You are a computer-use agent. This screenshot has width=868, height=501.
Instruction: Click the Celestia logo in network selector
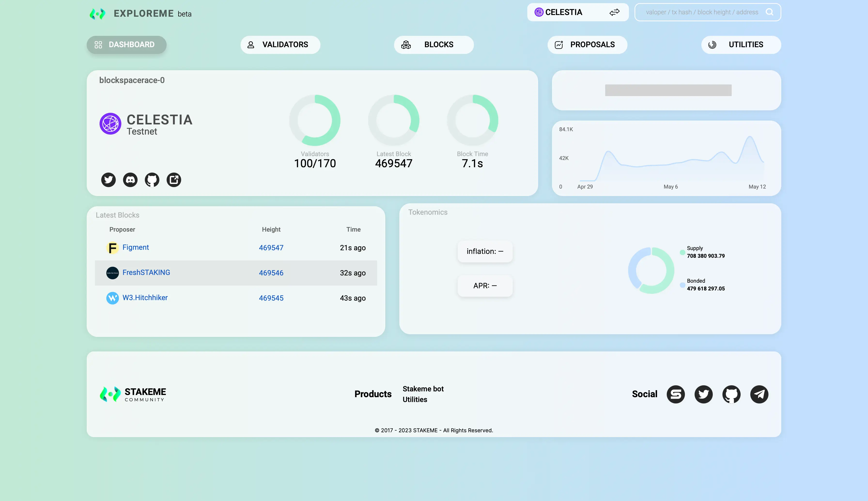(539, 12)
